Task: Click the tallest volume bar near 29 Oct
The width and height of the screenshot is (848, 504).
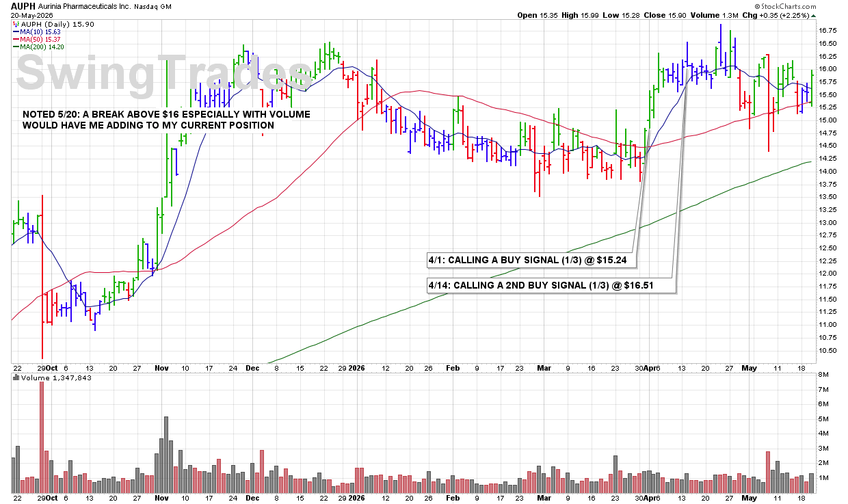Action: [x=42, y=438]
